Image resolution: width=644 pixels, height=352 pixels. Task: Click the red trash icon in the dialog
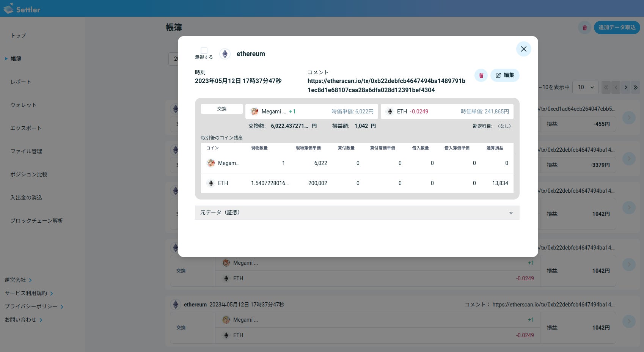(481, 75)
